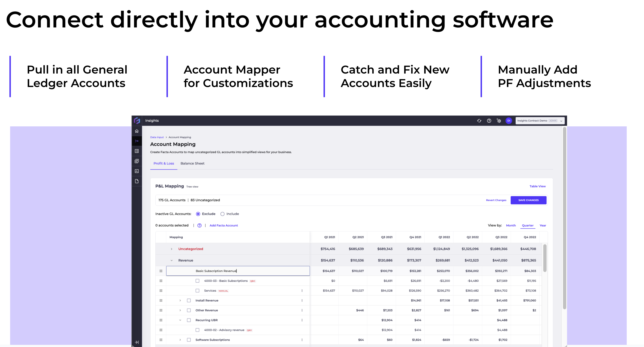Click the help icon beside accounts selected
The image size is (644, 347).
coord(200,225)
